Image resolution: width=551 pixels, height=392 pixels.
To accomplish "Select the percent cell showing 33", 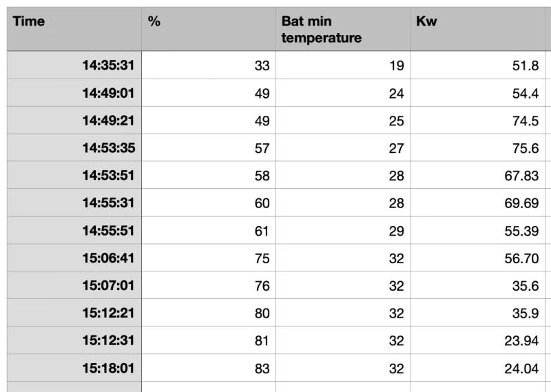I will tap(262, 66).
